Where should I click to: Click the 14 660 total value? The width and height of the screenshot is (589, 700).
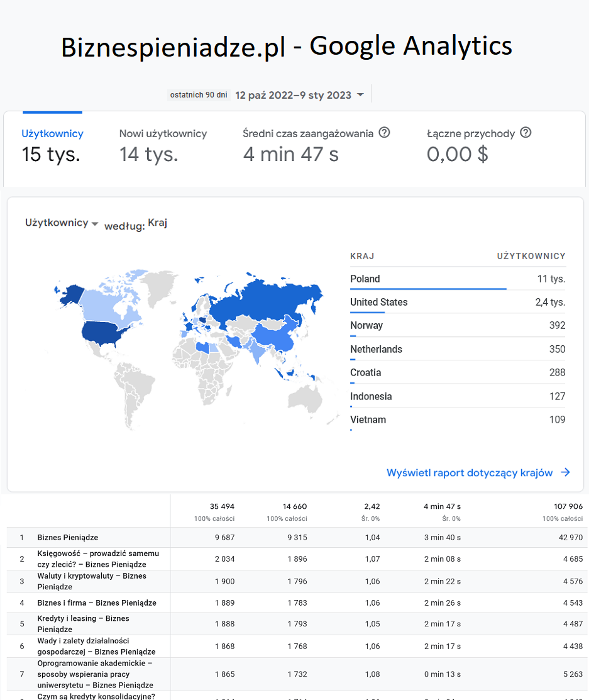[x=294, y=506]
